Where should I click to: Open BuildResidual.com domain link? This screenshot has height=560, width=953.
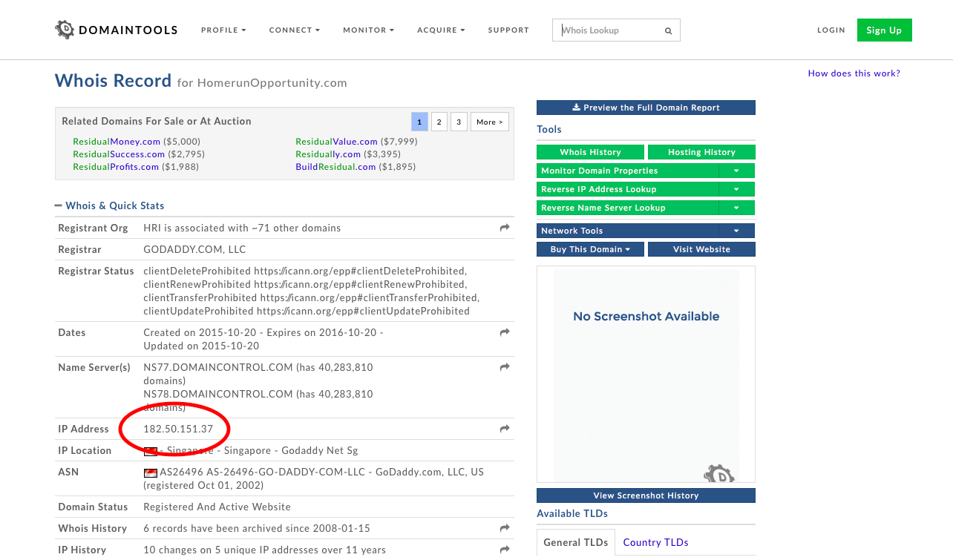(335, 167)
